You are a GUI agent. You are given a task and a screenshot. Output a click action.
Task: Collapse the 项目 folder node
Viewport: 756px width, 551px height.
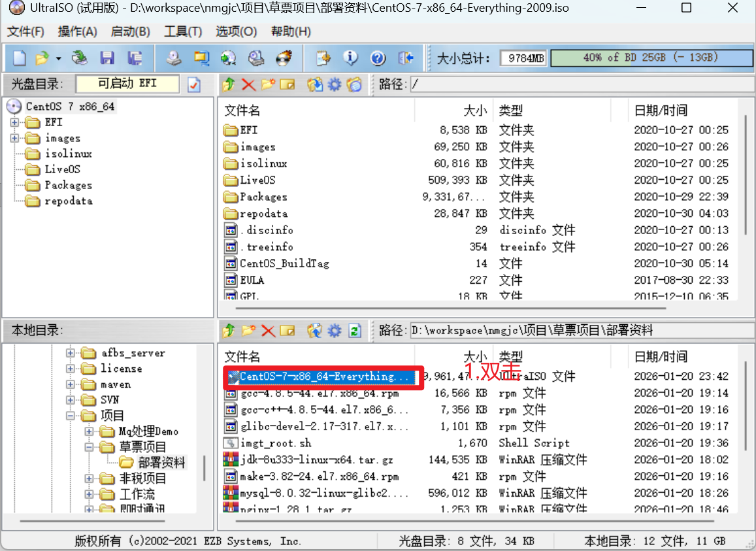coord(71,416)
